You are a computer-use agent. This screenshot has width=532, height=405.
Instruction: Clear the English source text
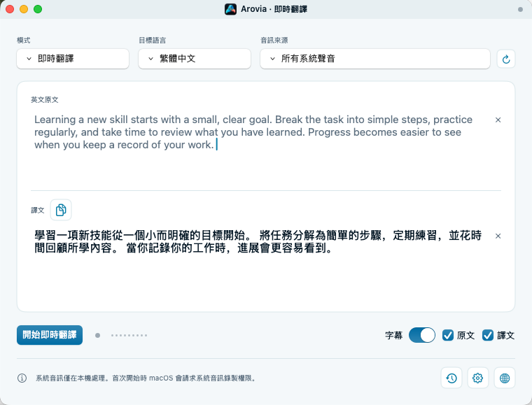tap(498, 120)
